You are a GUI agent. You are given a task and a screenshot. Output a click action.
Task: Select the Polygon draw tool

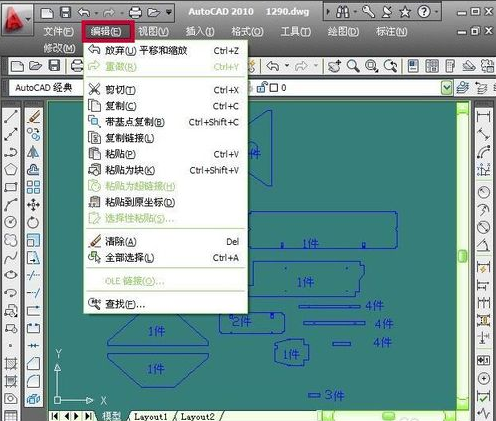click(x=11, y=169)
